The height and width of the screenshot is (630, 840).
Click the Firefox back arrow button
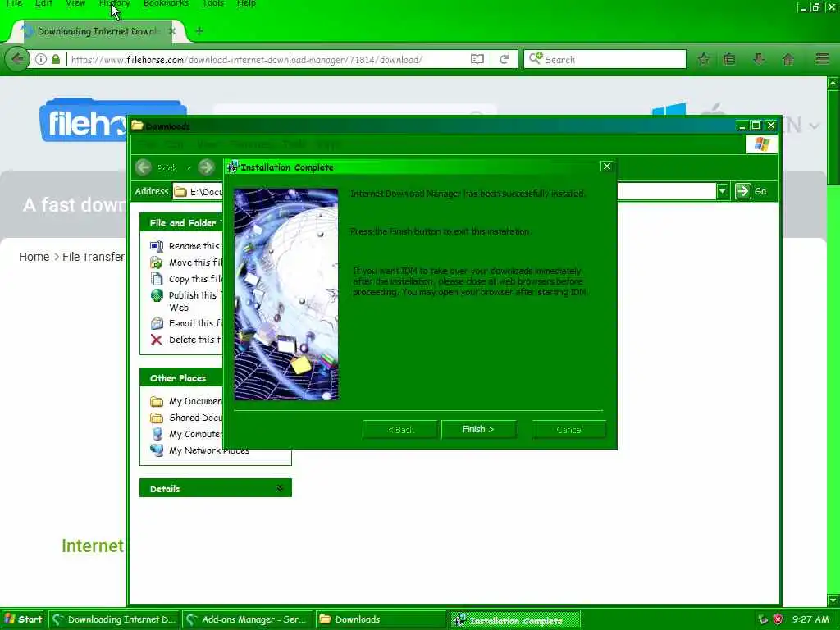click(x=17, y=59)
